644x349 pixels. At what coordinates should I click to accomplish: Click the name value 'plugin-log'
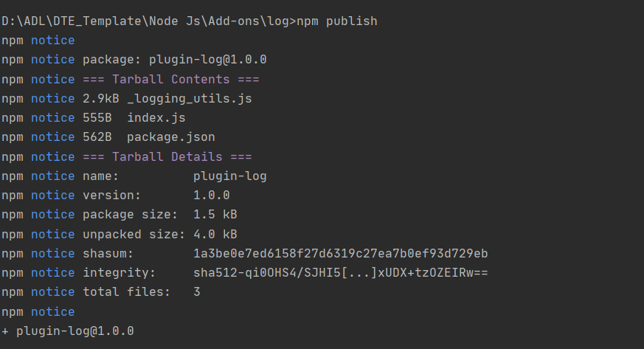coord(229,176)
